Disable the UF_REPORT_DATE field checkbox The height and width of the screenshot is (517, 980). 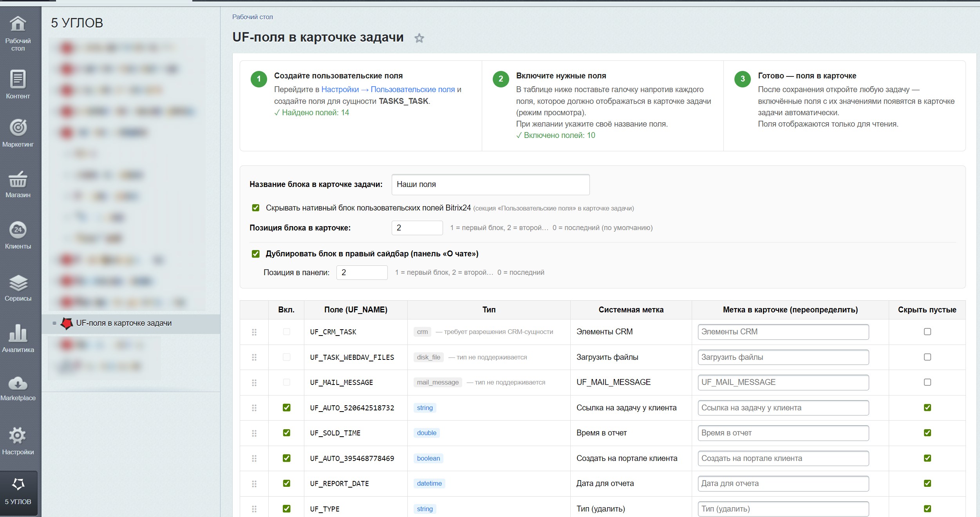[x=287, y=483]
